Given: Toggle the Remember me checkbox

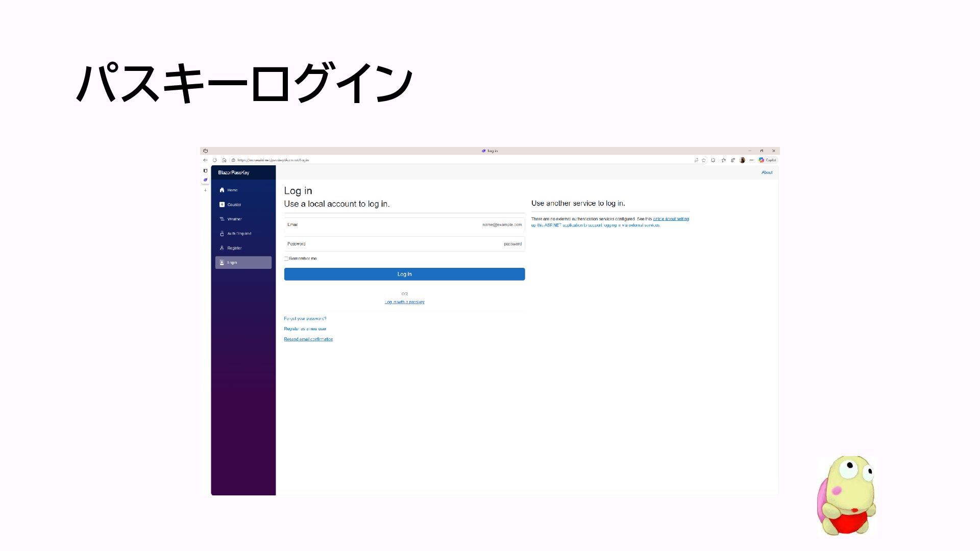Looking at the screenshot, I should coord(286,259).
